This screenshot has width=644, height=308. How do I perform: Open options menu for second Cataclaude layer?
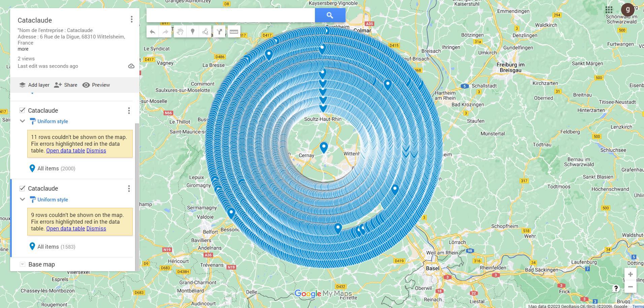(x=129, y=189)
